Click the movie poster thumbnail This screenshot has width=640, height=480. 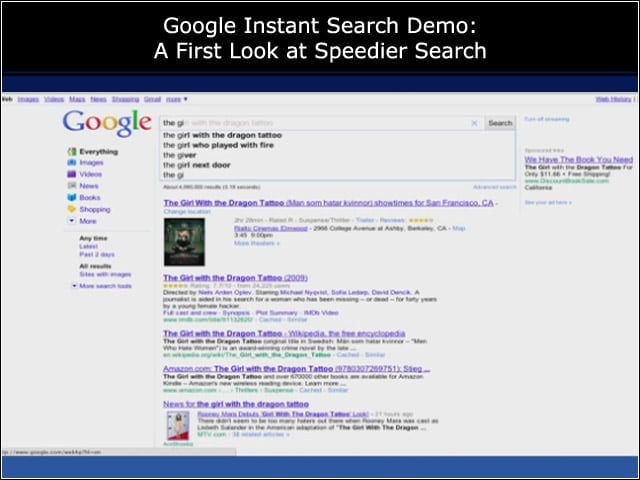click(184, 242)
